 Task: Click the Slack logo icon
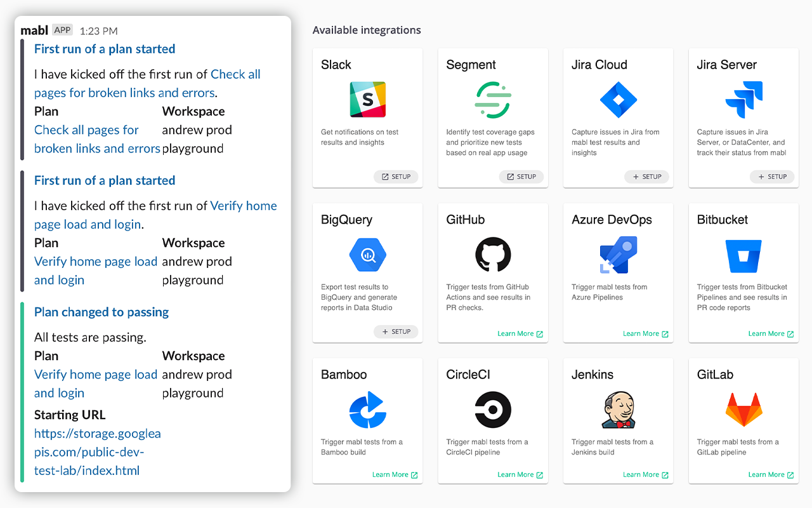click(x=367, y=100)
